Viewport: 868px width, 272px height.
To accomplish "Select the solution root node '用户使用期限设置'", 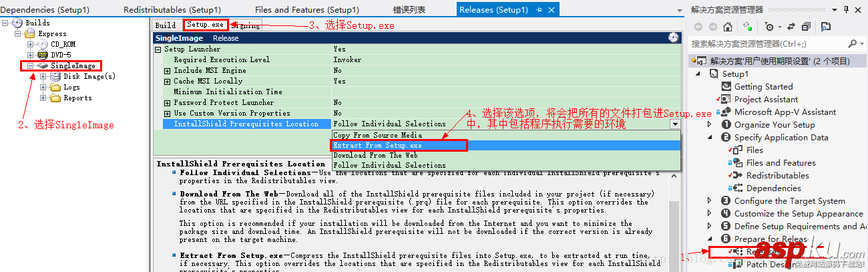I will pyautogui.click(x=780, y=61).
